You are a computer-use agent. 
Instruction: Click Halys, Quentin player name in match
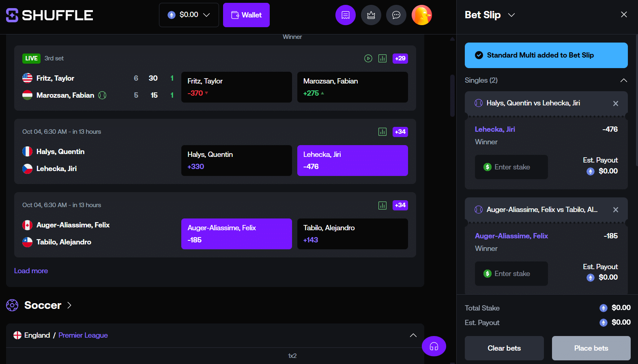[60, 152]
